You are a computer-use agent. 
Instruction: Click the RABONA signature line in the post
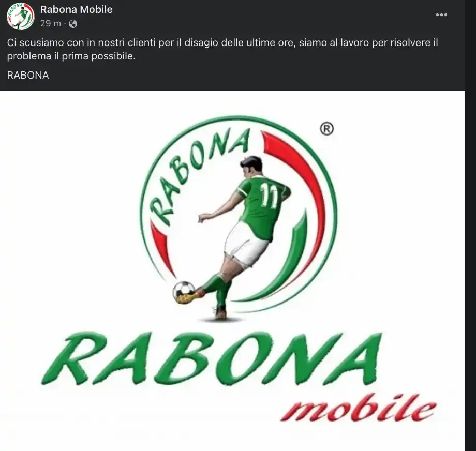(28, 76)
